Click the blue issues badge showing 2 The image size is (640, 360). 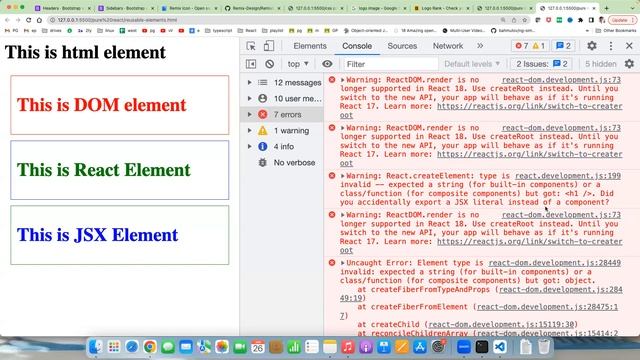pos(564,46)
